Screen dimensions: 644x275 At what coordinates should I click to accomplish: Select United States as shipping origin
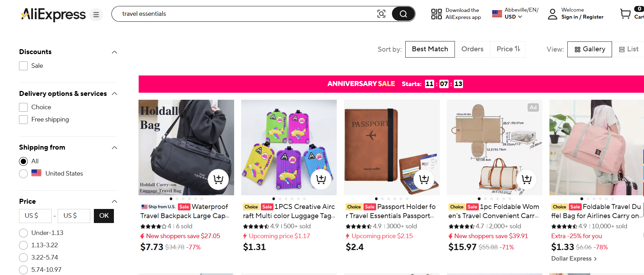point(23,173)
